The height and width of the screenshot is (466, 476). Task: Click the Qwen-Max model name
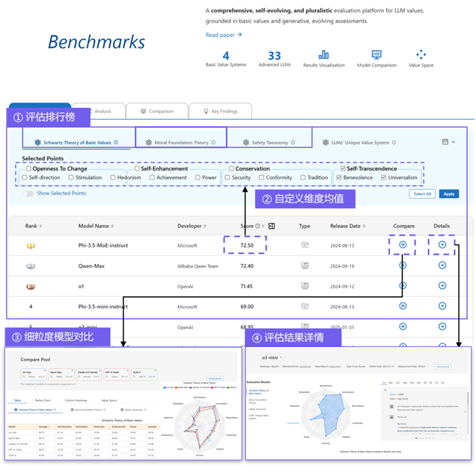pos(91,266)
